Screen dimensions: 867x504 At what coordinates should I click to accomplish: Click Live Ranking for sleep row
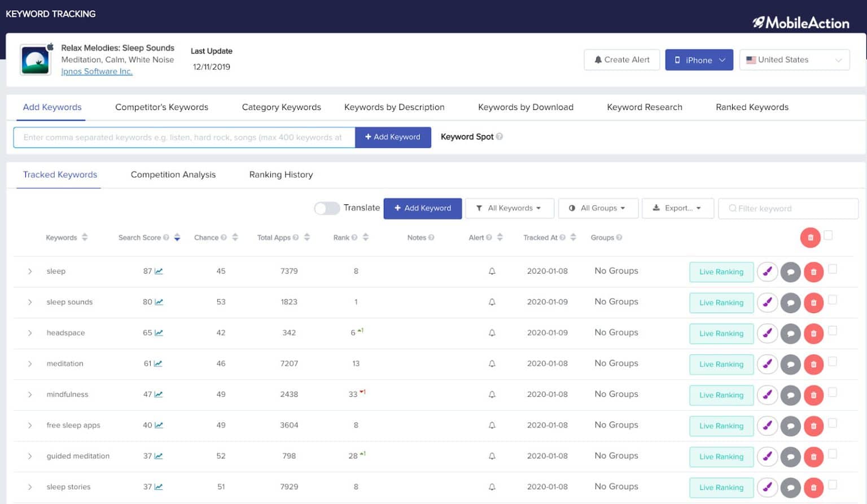pyautogui.click(x=721, y=272)
